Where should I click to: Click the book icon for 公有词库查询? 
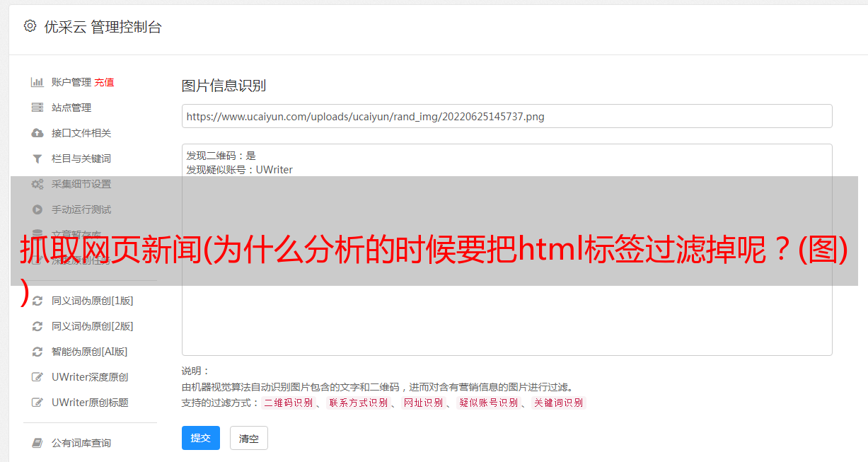click(37, 443)
